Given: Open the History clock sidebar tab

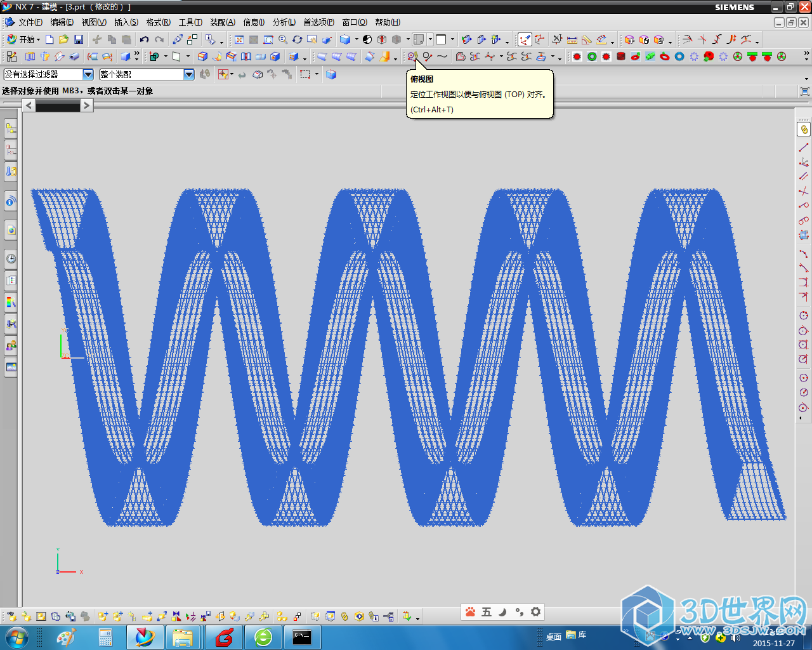Looking at the screenshot, I should click(x=11, y=258).
